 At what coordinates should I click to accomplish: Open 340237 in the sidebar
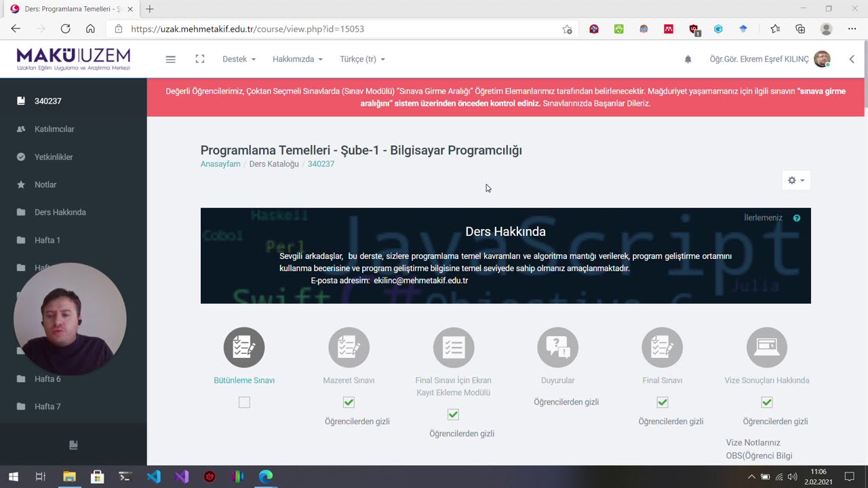73,101
